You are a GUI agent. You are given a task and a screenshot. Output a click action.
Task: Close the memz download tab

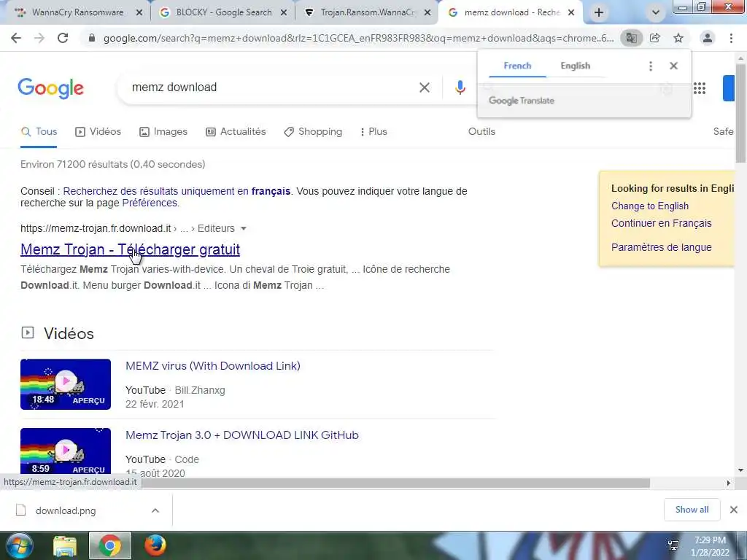point(570,12)
